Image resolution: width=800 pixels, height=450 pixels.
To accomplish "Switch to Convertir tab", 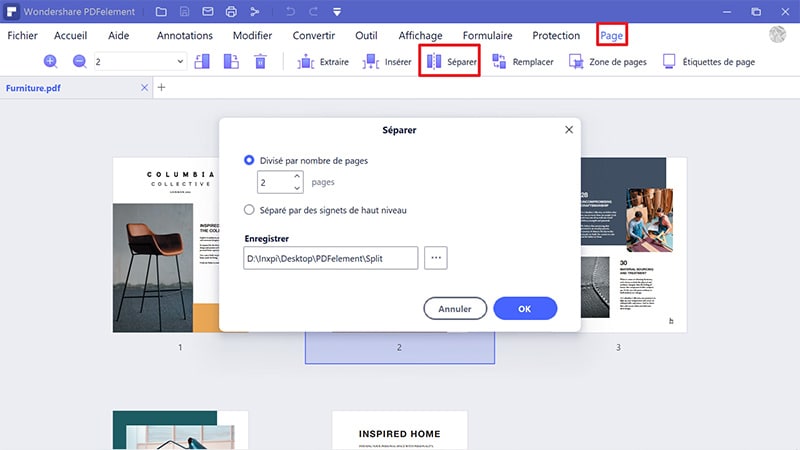I will pyautogui.click(x=314, y=36).
